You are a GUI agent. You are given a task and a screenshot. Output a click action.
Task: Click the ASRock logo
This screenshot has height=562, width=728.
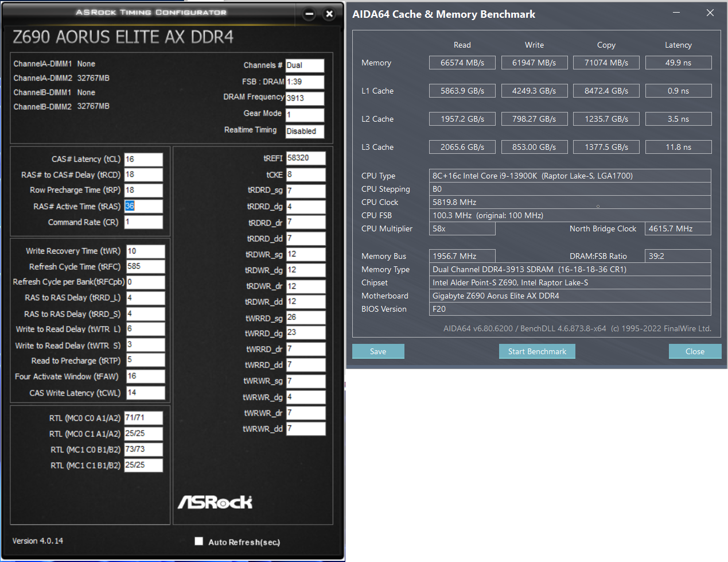pos(215,502)
